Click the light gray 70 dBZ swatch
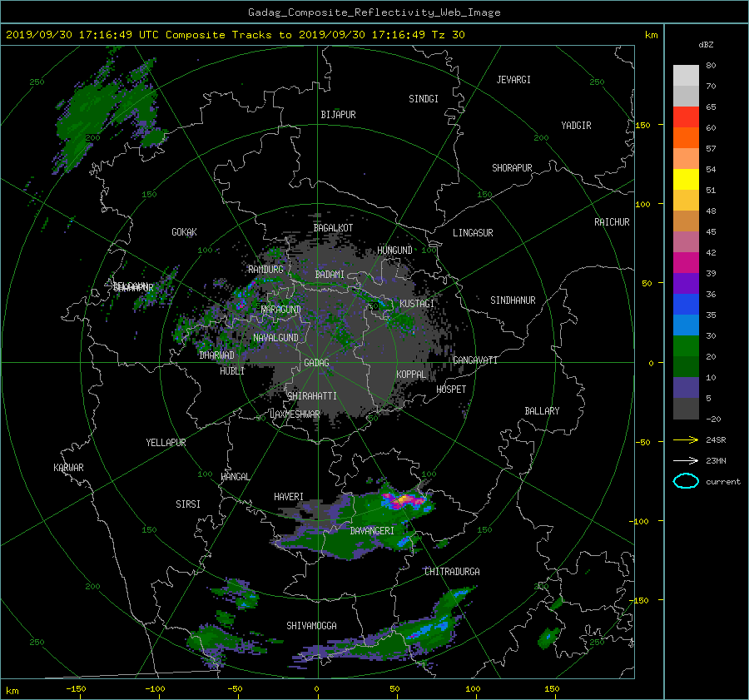Viewport: 749px width, 700px height. (x=686, y=76)
